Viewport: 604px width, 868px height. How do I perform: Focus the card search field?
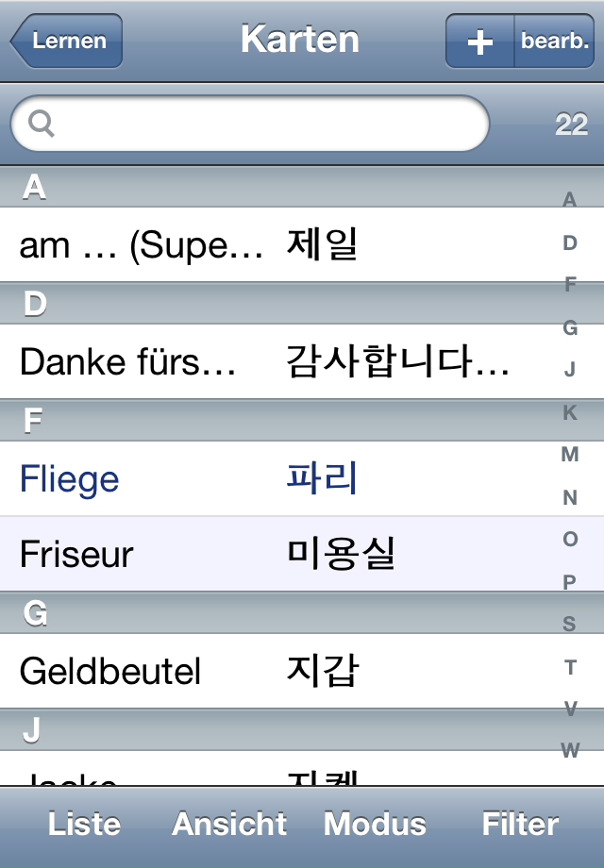pos(250,124)
